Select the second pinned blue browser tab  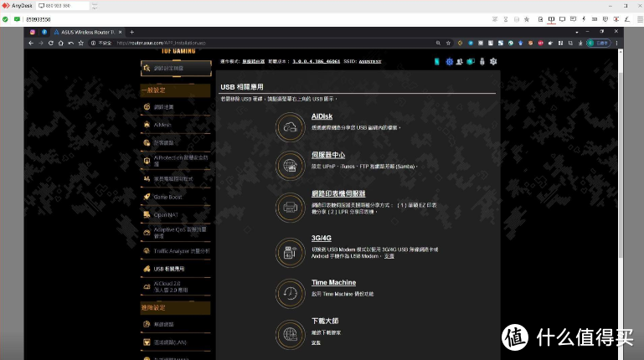(44, 32)
